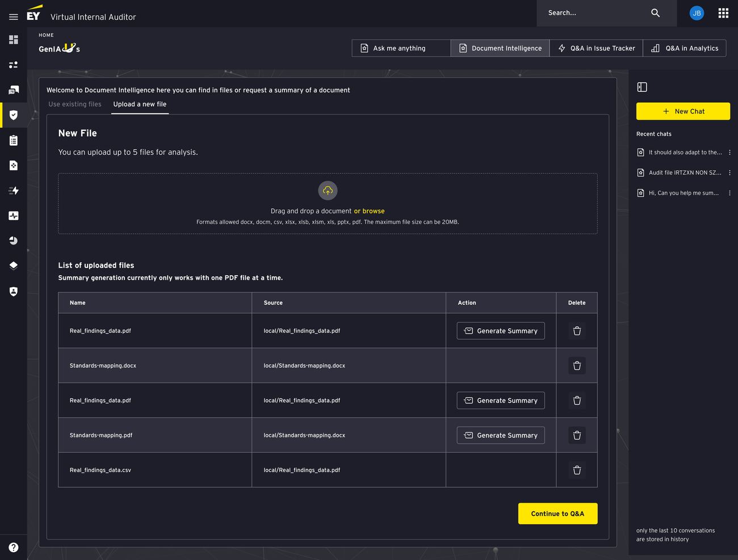This screenshot has height=560, width=738.
Task: Open the apps grid launcher
Action: 723,13
